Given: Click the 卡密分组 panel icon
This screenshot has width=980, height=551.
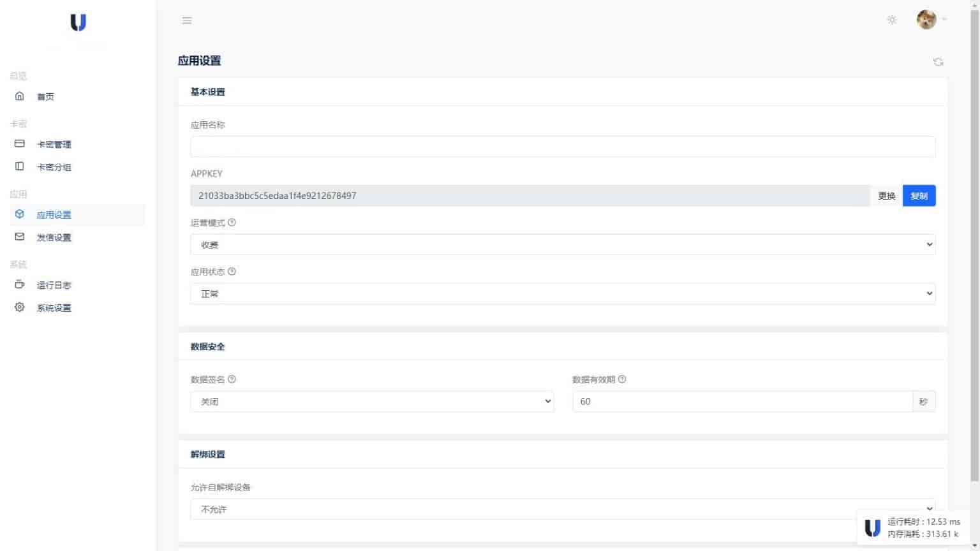Looking at the screenshot, I should pyautogui.click(x=20, y=166).
